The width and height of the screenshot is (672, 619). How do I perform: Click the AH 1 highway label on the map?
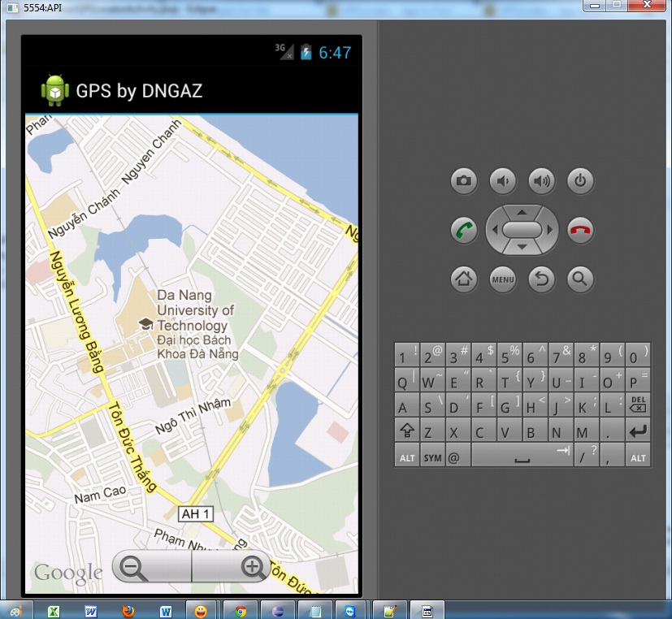(196, 513)
